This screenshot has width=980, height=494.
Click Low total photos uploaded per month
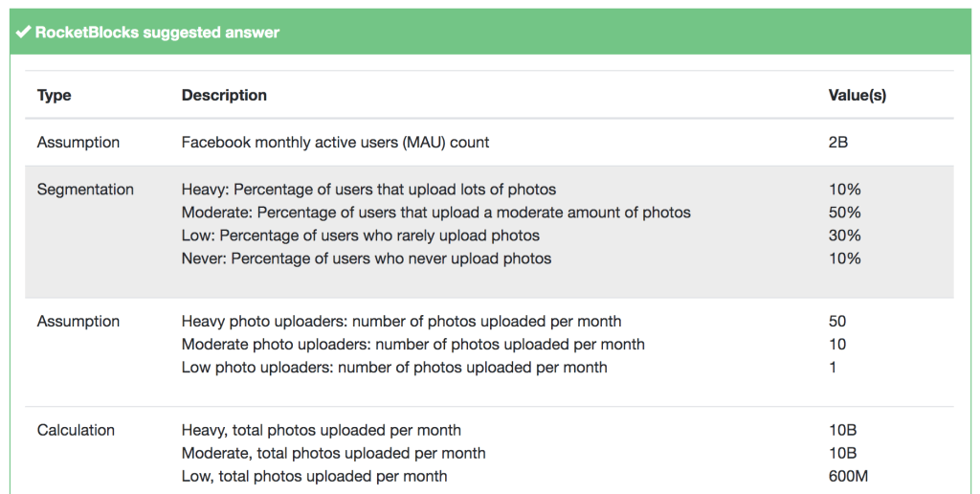click(314, 477)
